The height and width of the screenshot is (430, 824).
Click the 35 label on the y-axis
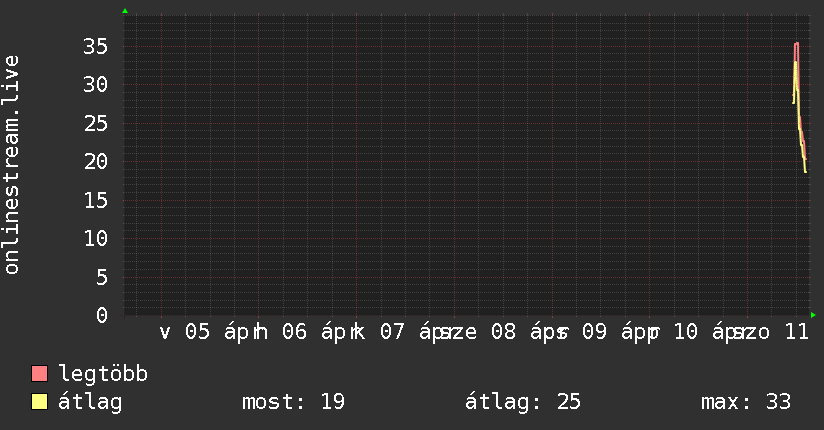(95, 46)
